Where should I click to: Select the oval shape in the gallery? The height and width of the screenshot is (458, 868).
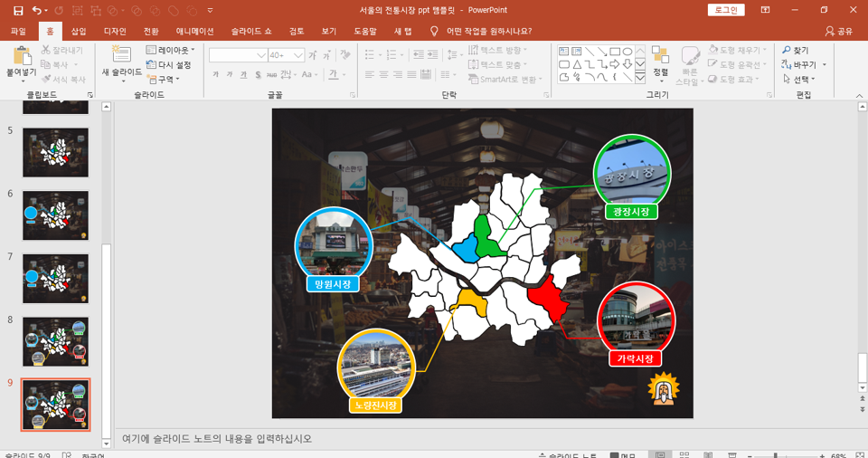[x=627, y=52]
